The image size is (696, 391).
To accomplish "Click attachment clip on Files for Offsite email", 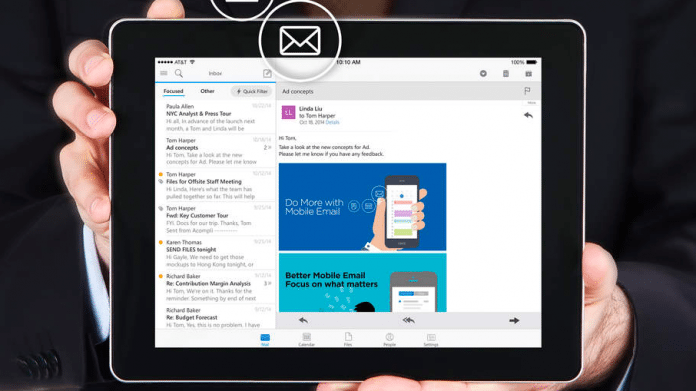I will tap(161, 181).
